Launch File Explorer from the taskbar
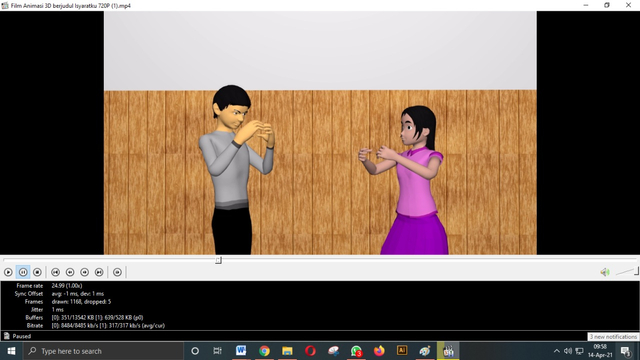640x360 pixels. click(287, 351)
